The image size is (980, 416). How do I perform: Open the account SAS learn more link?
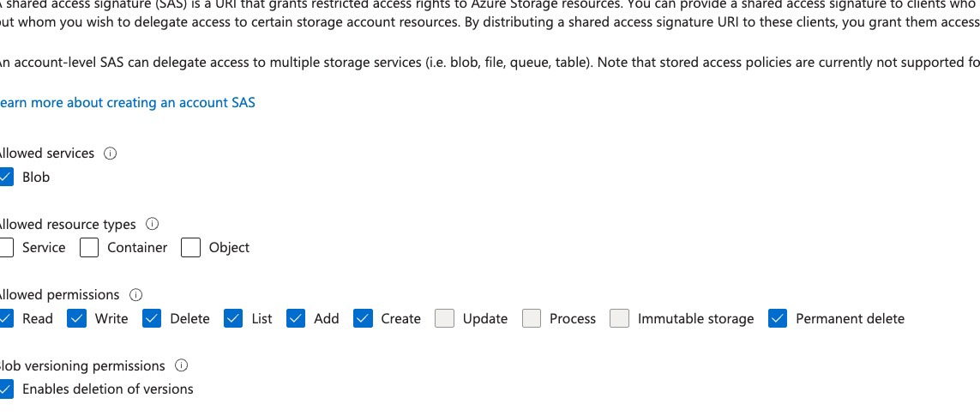point(127,103)
